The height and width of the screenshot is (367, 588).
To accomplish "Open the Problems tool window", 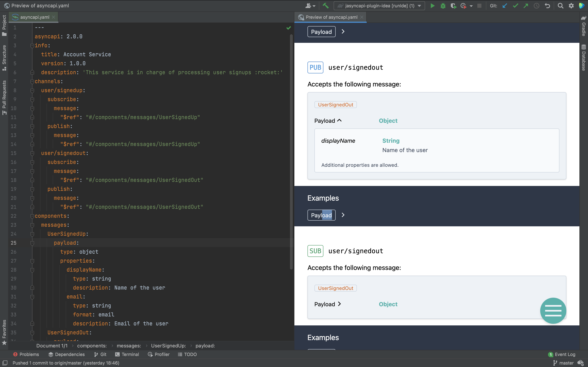I will (26, 354).
